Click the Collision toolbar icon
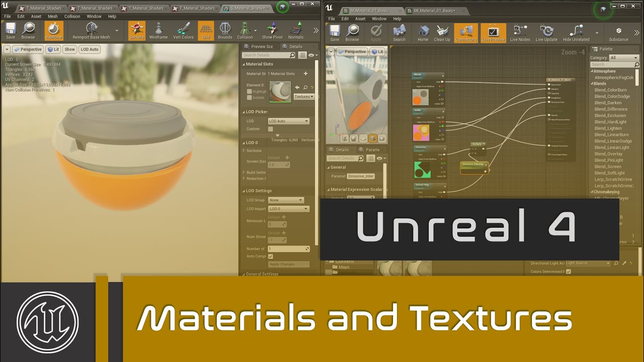Screen dimensions: 644x362 point(245,29)
